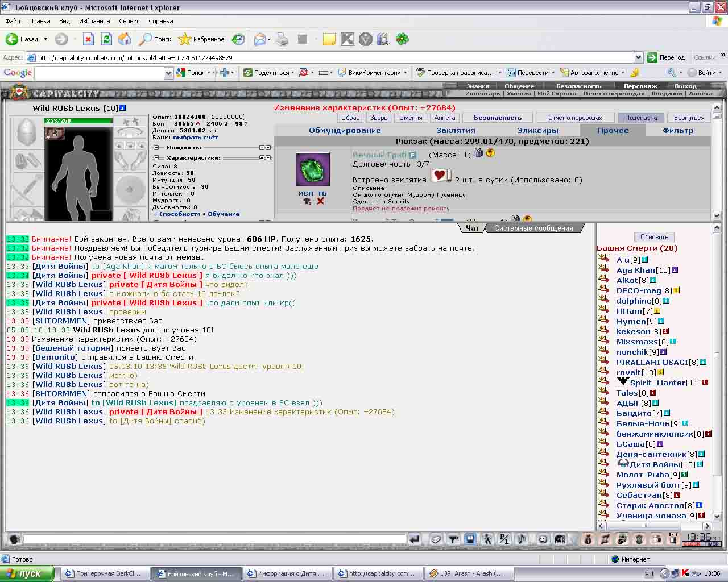Click the Print icon in toolbar
Image resolution: width=728 pixels, height=582 pixels.
coord(282,39)
